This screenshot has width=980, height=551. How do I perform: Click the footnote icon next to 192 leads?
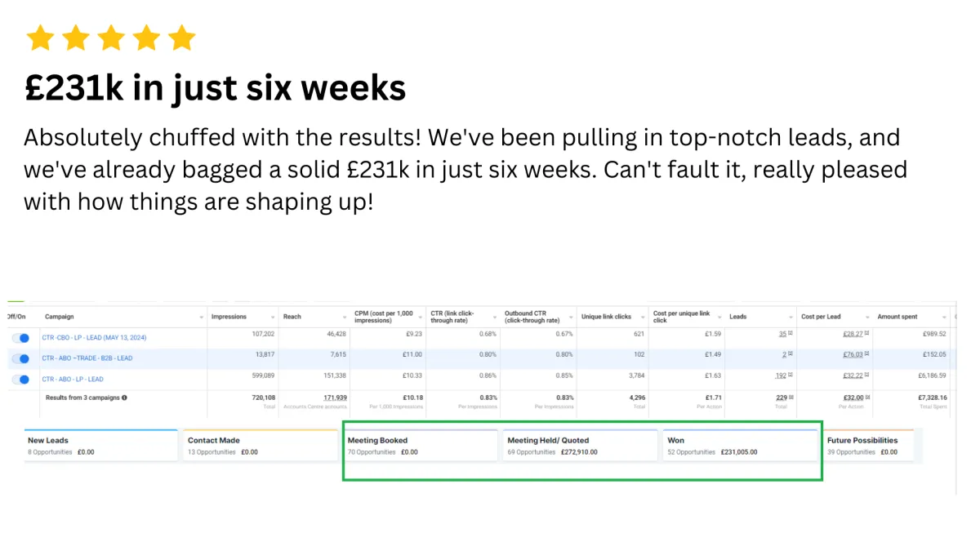pyautogui.click(x=789, y=375)
